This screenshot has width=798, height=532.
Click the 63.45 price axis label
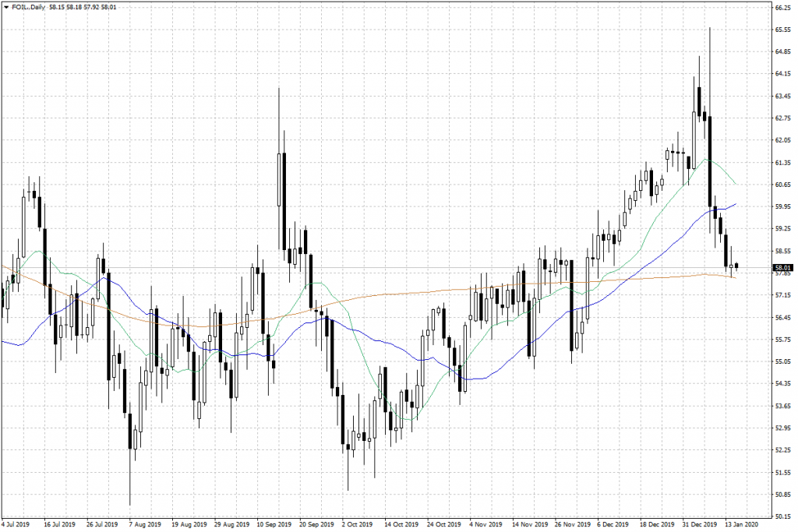pyautogui.click(x=782, y=96)
